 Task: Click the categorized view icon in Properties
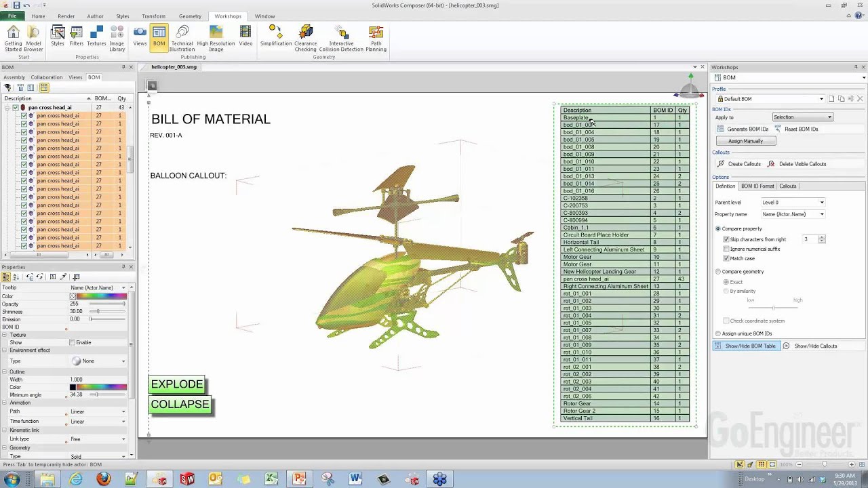coord(7,277)
